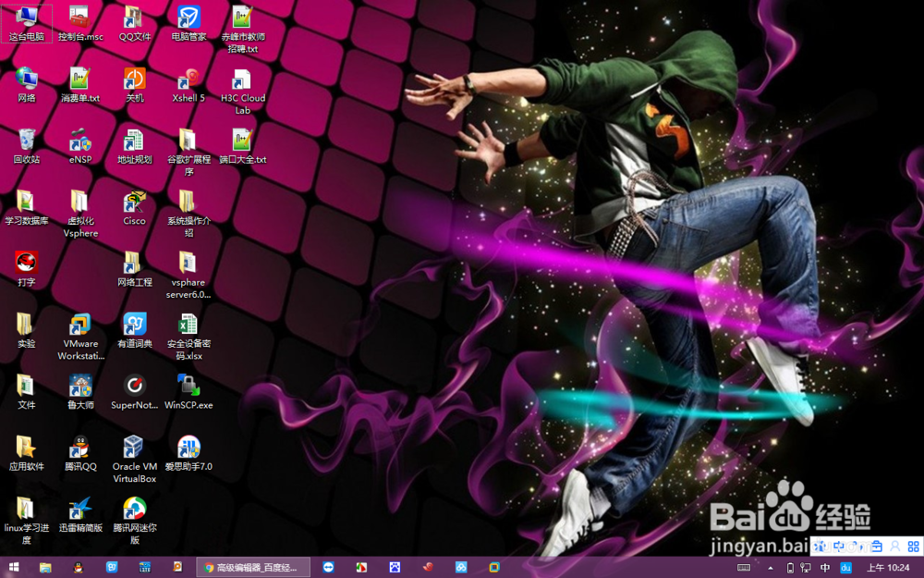The image size is (924, 578).
Task: Launch the 鲁大师 shortcut
Action: [80, 391]
